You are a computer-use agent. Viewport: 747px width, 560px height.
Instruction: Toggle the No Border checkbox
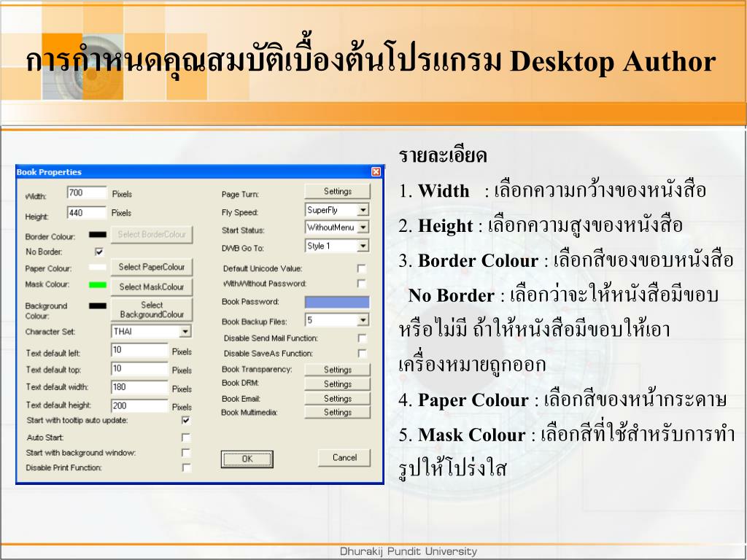[x=99, y=252]
